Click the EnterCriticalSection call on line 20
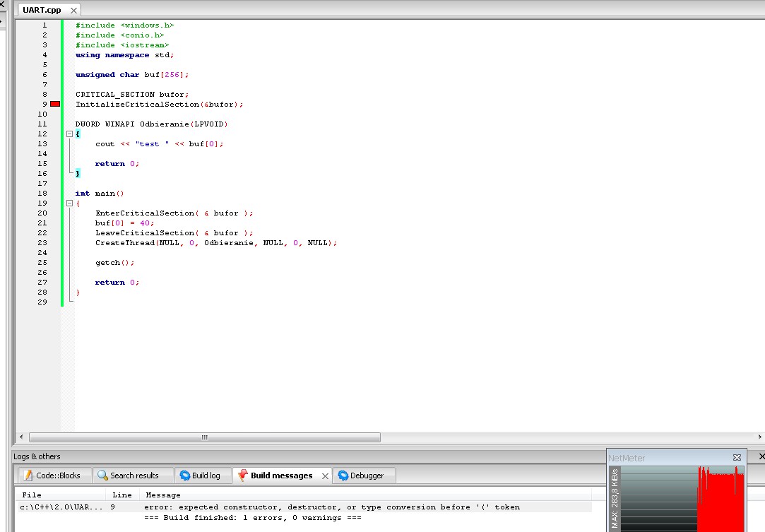Image resolution: width=765 pixels, height=532 pixels. tap(174, 213)
